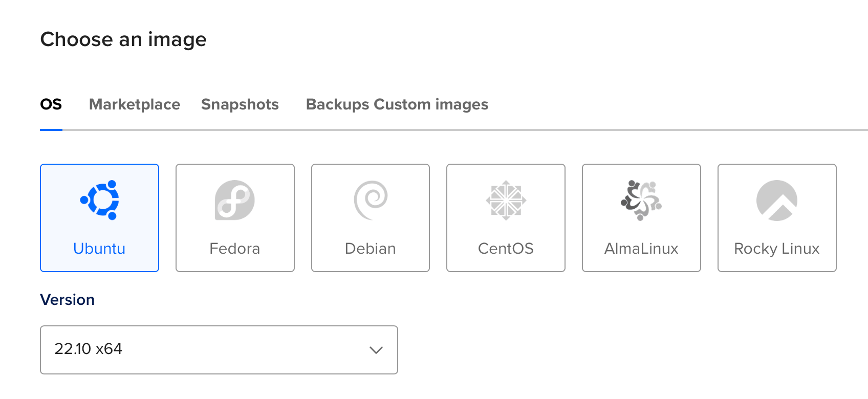This screenshot has width=868, height=399.
Task: Pick the Rocky Linux card label
Action: tap(777, 249)
